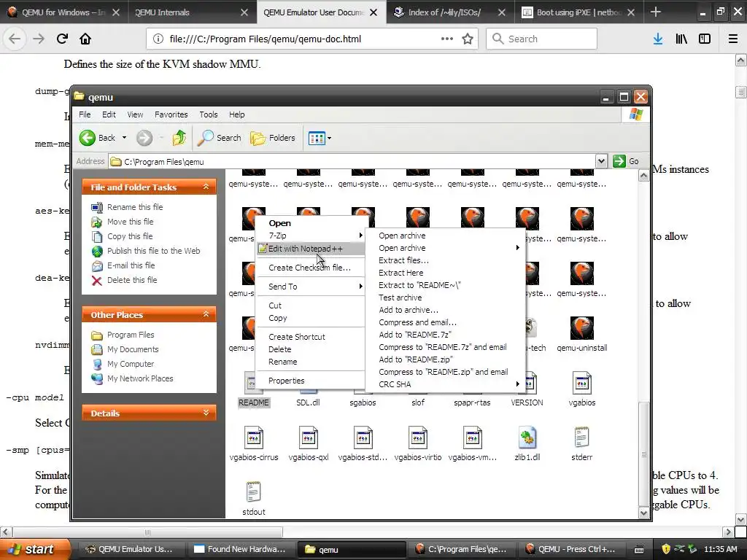The height and width of the screenshot is (560, 747).
Task: Select Add to "README.zip" option
Action: [445, 359]
